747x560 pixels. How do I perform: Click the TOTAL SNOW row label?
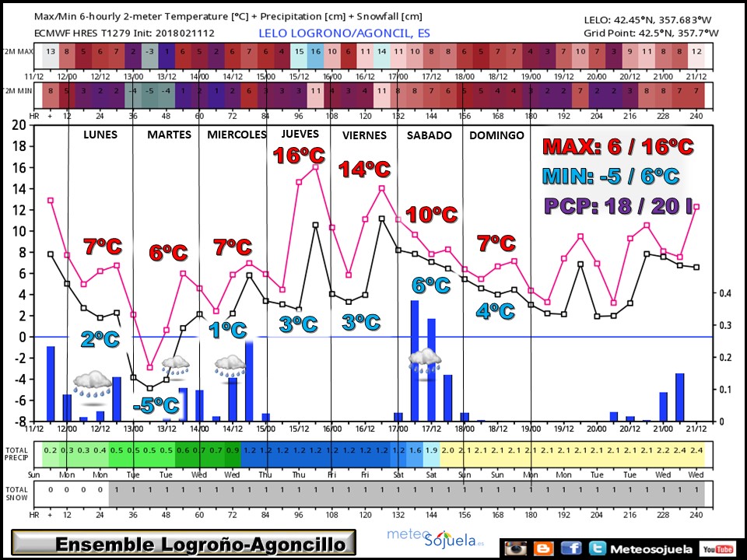point(16,493)
